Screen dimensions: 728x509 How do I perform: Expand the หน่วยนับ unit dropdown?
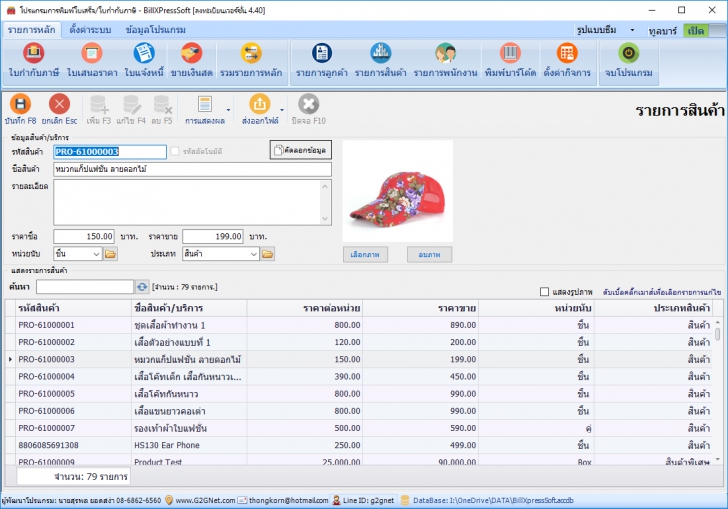coord(97,254)
